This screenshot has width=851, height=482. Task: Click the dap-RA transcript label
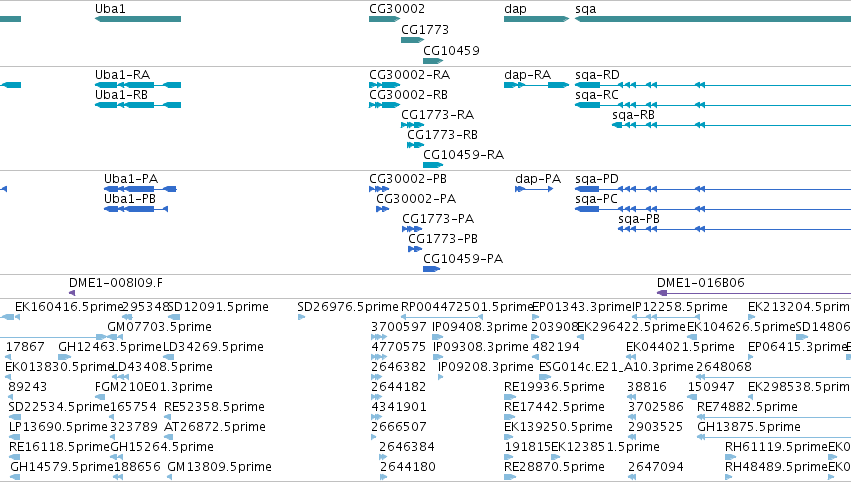(x=528, y=75)
